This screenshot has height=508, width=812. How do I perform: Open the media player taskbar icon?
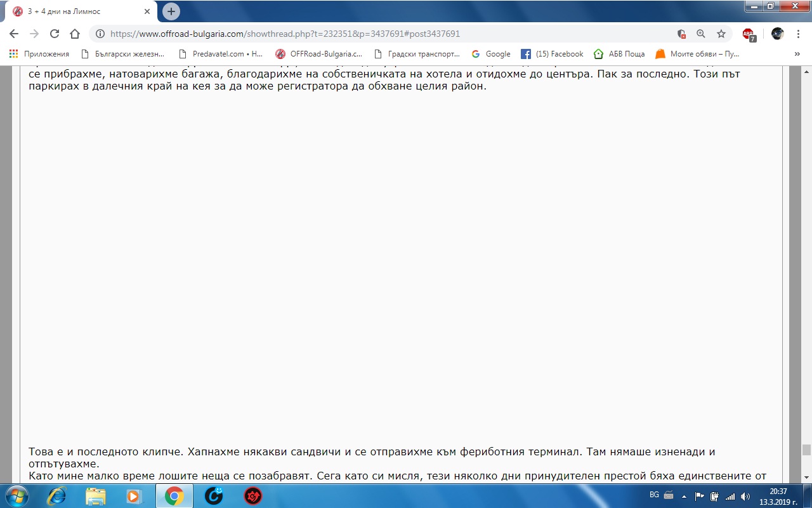[x=134, y=496]
